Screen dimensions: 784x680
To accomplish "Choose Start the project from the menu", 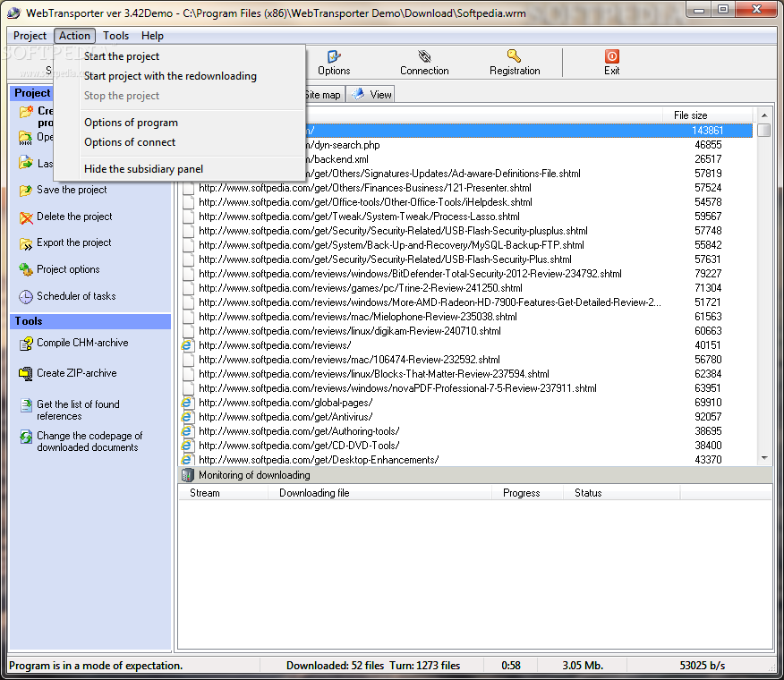I will [x=180, y=56].
